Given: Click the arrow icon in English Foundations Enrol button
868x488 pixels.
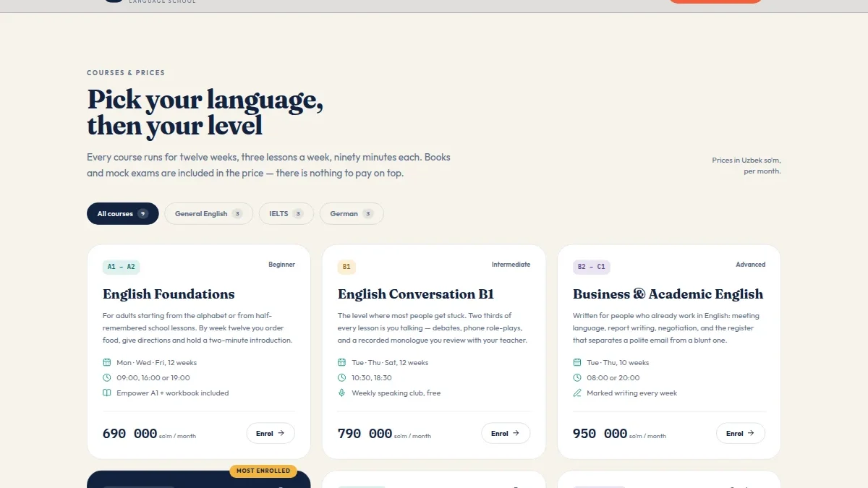Looking at the screenshot, I should tap(281, 433).
